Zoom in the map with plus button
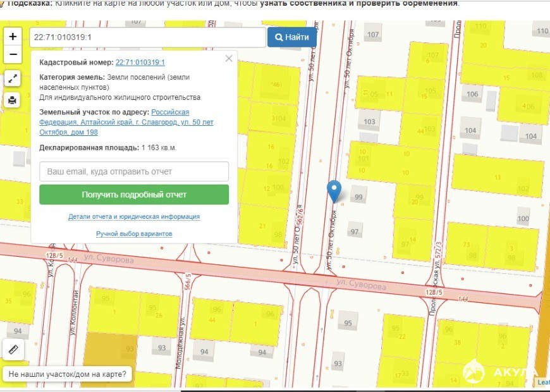This screenshot has height=392, width=550. point(13,37)
